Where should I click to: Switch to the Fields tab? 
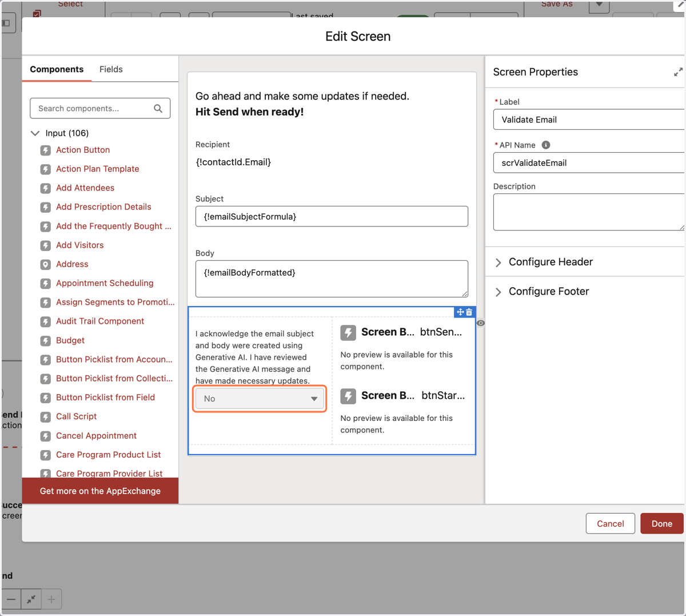(x=111, y=69)
